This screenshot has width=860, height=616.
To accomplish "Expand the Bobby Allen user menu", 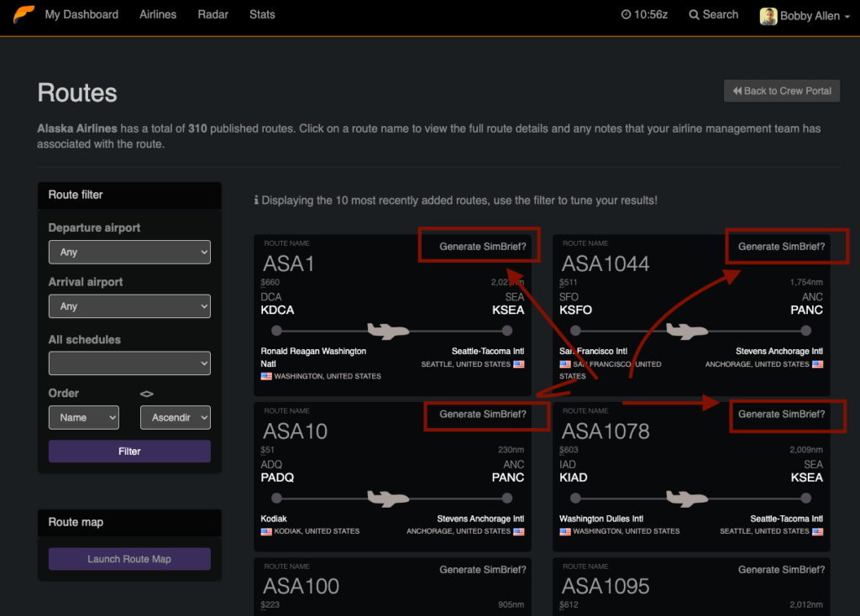I will (x=805, y=16).
